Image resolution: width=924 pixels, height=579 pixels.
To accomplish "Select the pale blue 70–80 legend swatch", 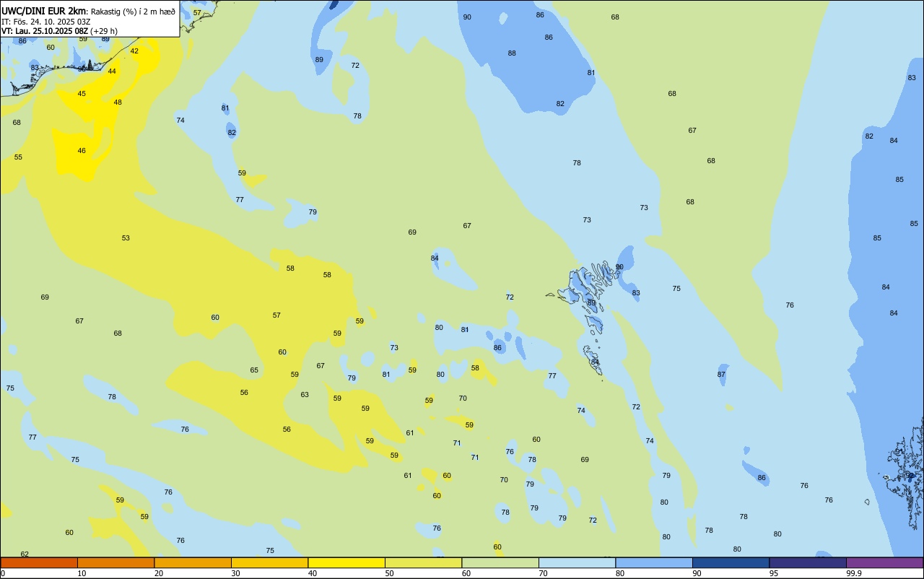I will click(x=577, y=562).
